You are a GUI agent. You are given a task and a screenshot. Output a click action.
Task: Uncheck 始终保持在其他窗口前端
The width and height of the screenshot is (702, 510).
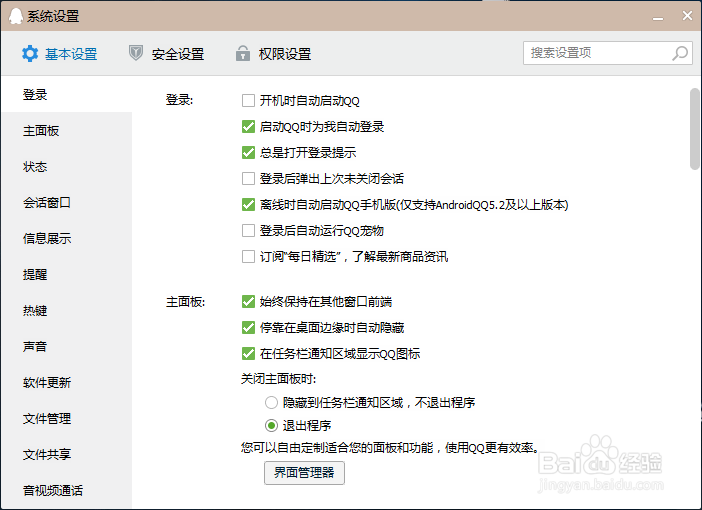click(248, 301)
